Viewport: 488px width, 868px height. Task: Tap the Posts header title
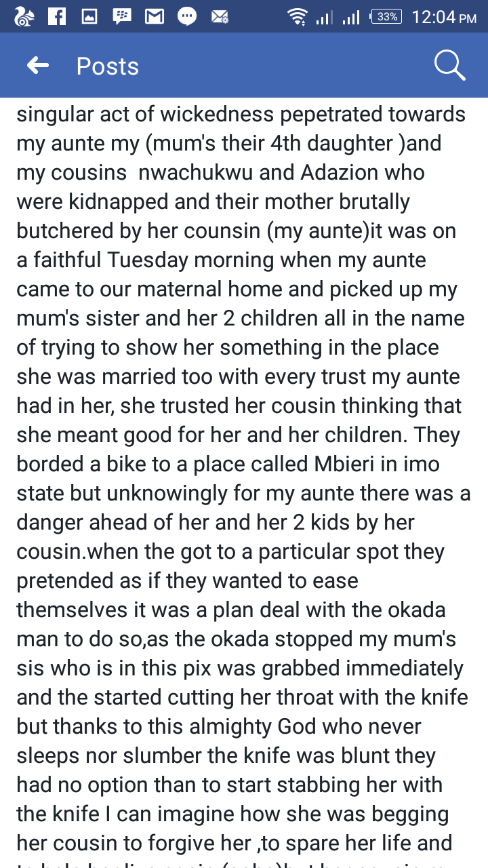coord(108,66)
